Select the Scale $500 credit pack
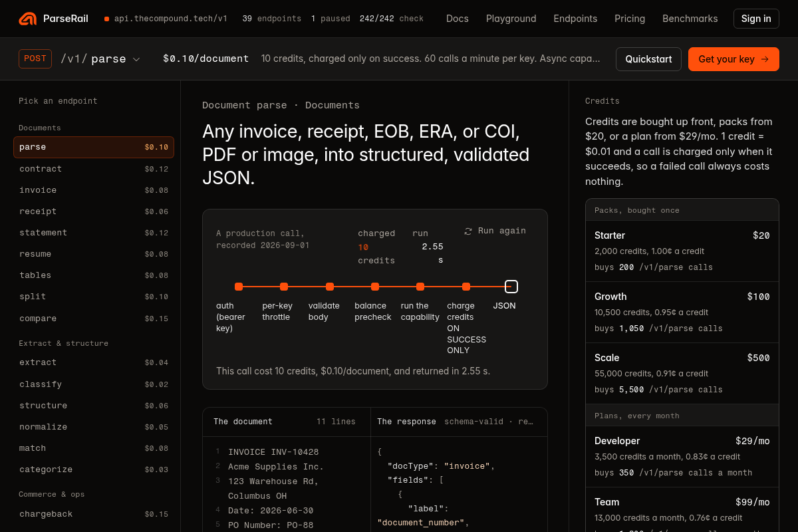Viewport: 798px width, 532px height. tap(682, 374)
